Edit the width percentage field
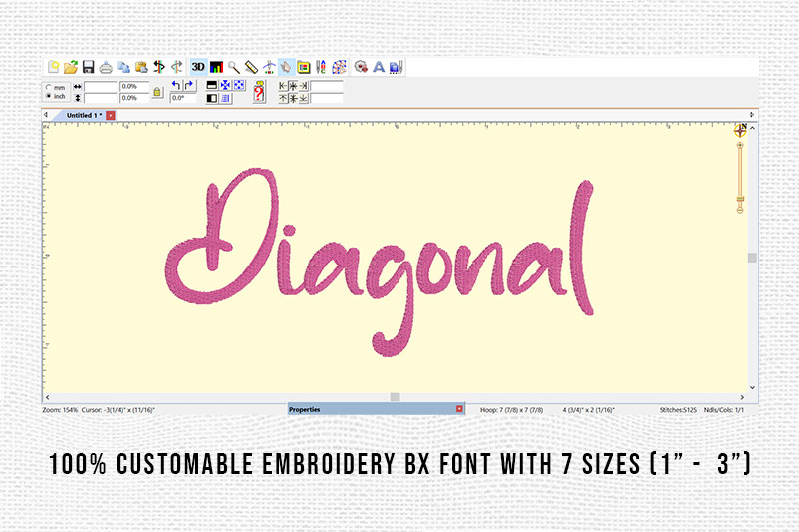 coord(134,87)
